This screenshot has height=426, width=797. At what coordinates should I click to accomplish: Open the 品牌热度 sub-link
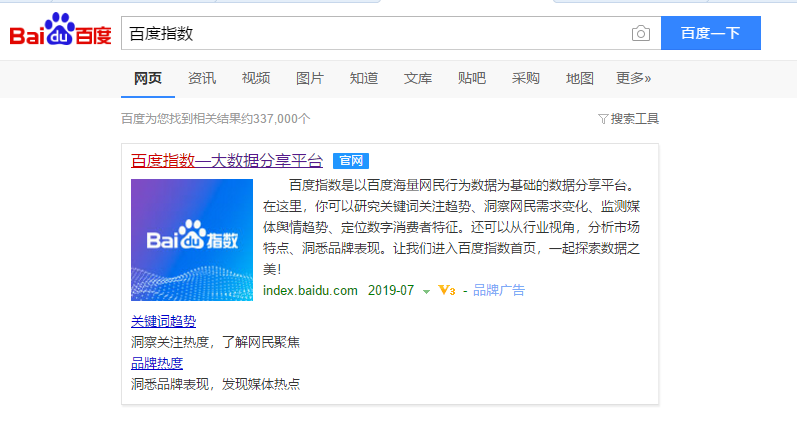[x=157, y=363]
